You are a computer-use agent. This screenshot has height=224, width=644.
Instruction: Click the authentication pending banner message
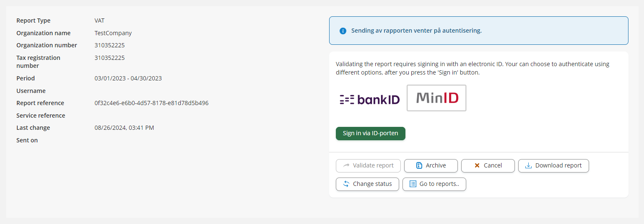click(416, 31)
